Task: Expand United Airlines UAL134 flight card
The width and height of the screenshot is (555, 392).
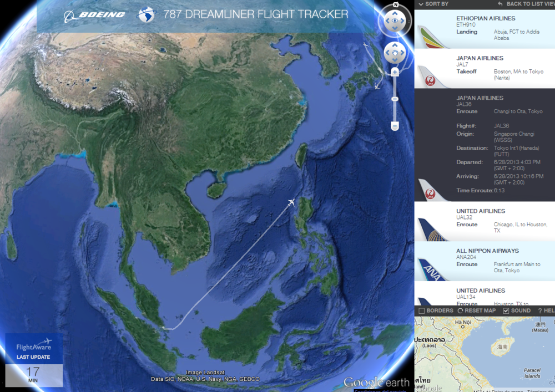Action: pyautogui.click(x=485, y=293)
